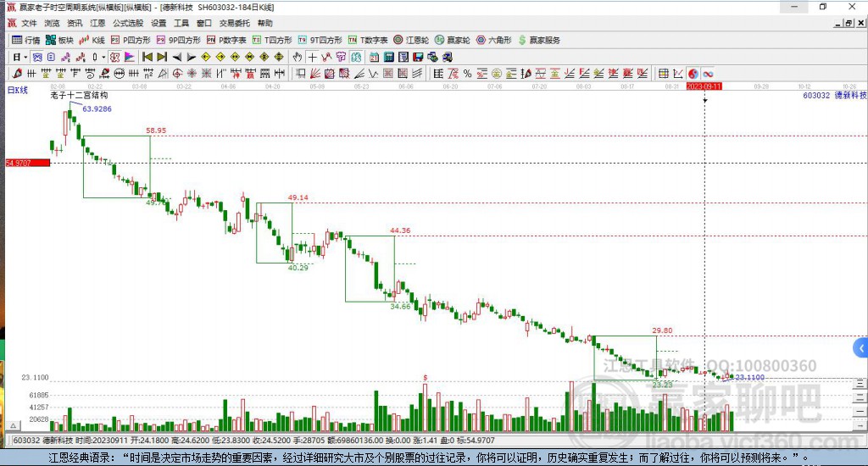Screen dimensions: 868x466
Task: Click the blue side panel expand arrow
Action: [861, 348]
